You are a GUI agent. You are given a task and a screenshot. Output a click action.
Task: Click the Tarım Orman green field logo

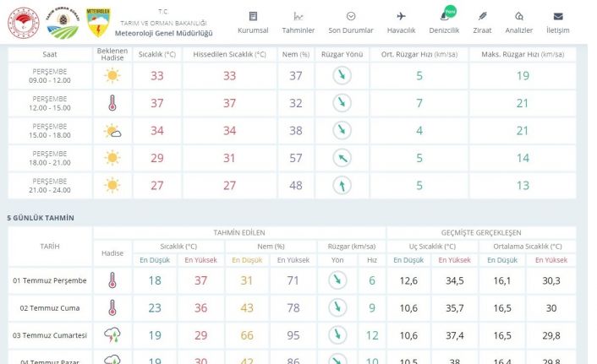(x=62, y=24)
